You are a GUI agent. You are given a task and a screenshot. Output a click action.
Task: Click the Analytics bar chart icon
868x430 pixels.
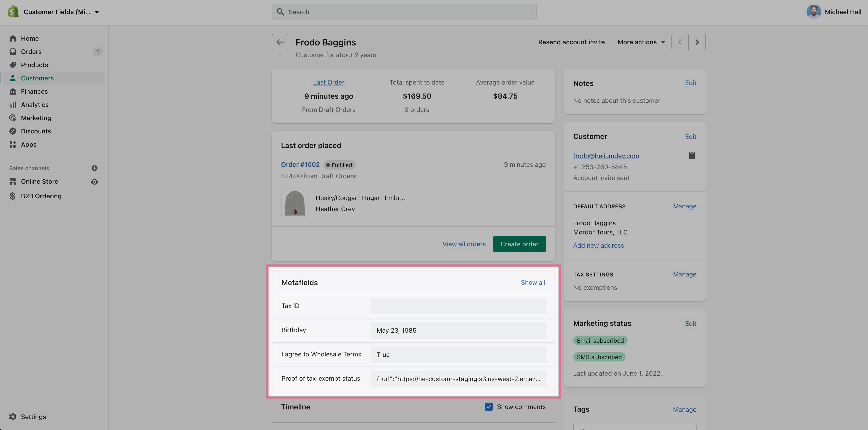pyautogui.click(x=13, y=105)
